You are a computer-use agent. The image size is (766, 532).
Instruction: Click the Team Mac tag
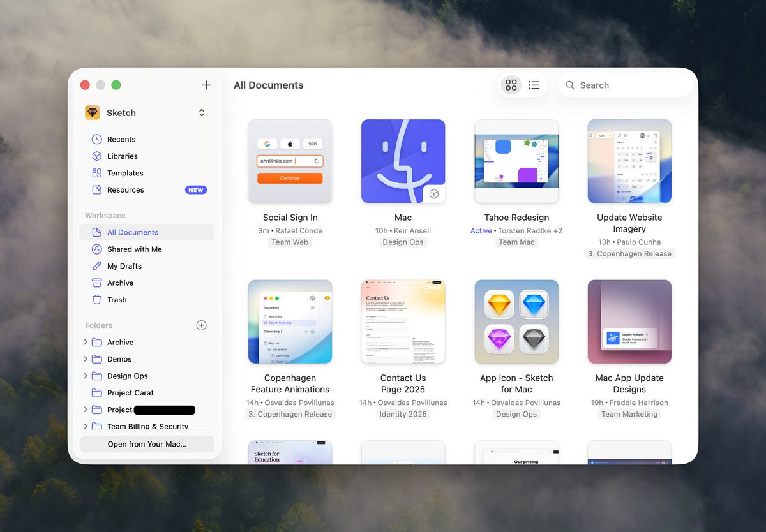pyautogui.click(x=516, y=242)
